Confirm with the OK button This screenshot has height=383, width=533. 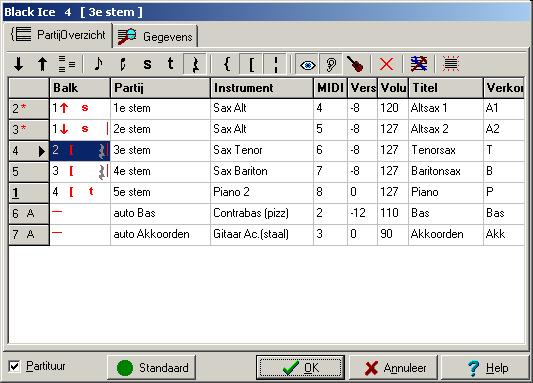coord(300,367)
